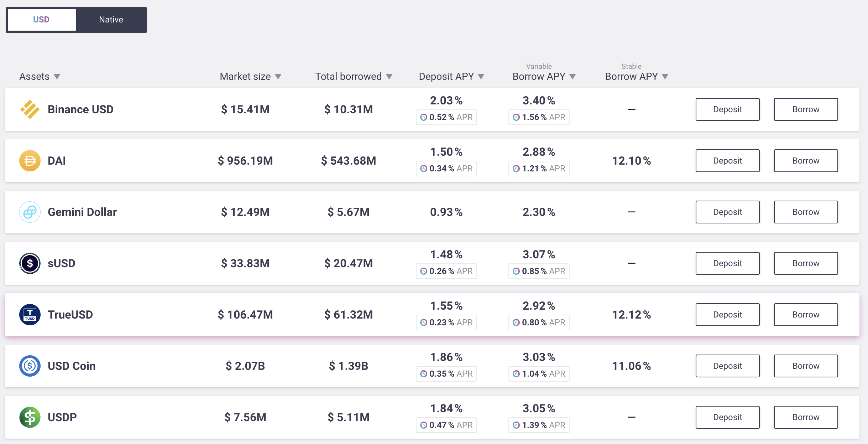This screenshot has width=868, height=444.
Task: Click USD Coin stable rate 11.06%
Action: pos(631,366)
